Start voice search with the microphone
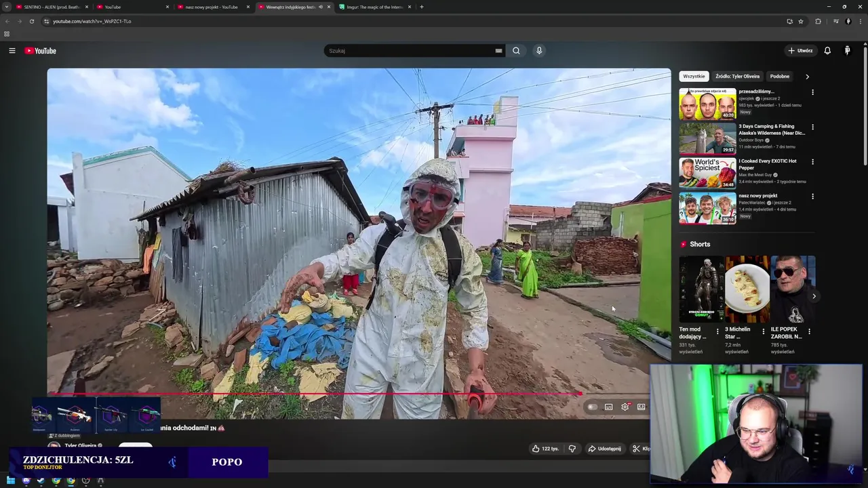Viewport: 868px width, 488px height. [x=539, y=51]
